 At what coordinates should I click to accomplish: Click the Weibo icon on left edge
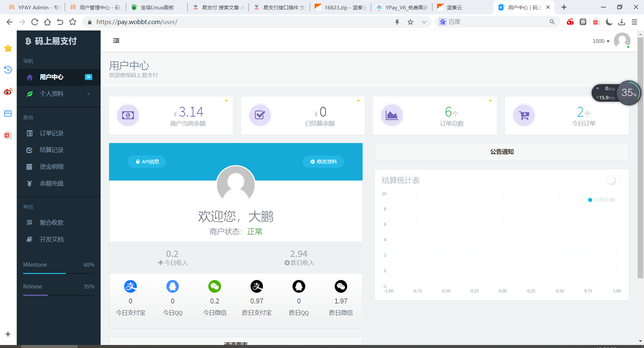point(8,91)
